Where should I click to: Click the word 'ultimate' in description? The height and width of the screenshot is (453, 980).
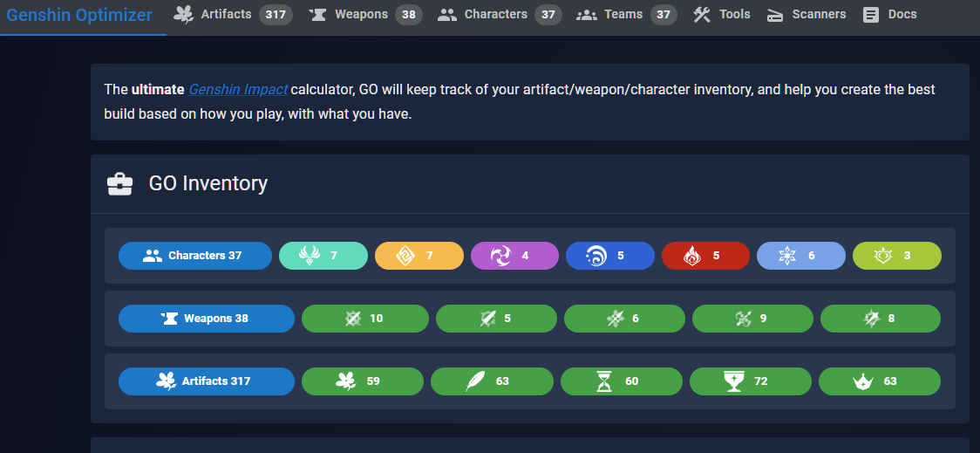[x=158, y=90]
